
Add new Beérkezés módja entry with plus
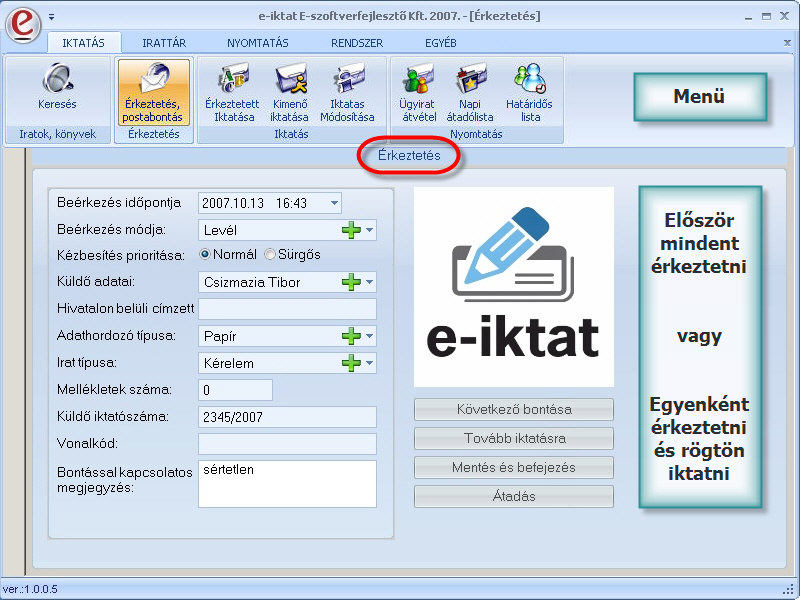351,230
